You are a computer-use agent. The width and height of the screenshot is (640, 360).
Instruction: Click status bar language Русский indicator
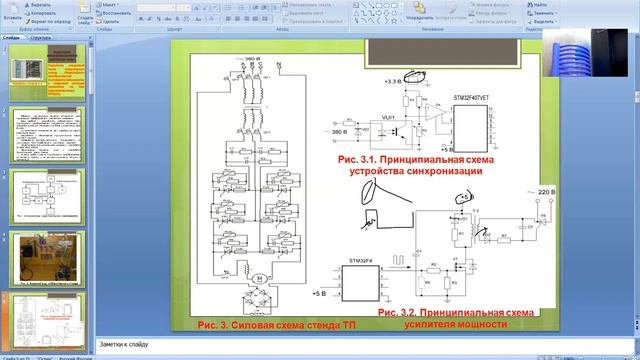click(x=76, y=358)
